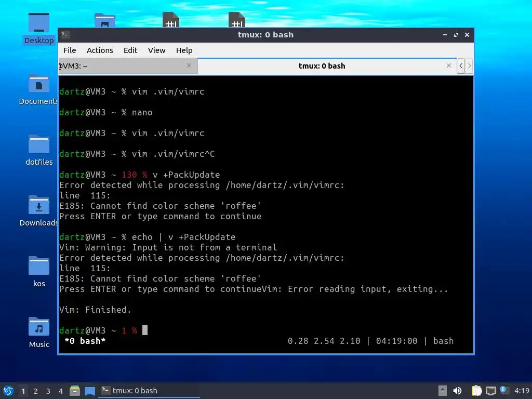Click the show desktop panel icon
The image size is (532, 399).
tap(89, 391)
